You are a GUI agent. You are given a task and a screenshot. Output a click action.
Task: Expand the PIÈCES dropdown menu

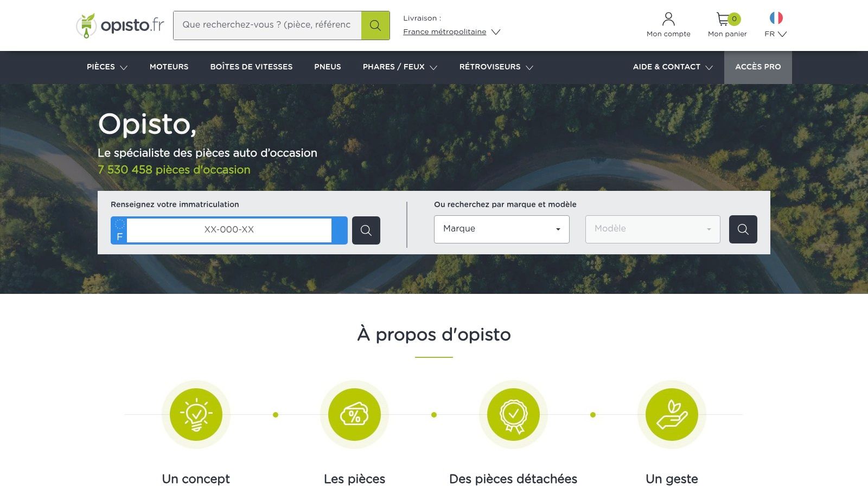106,67
